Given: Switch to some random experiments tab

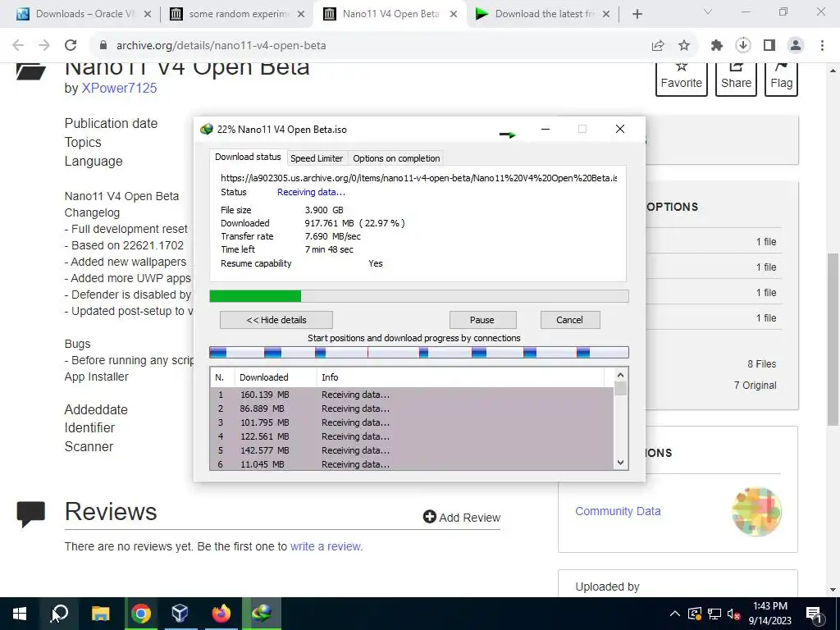Looking at the screenshot, I should point(237,14).
